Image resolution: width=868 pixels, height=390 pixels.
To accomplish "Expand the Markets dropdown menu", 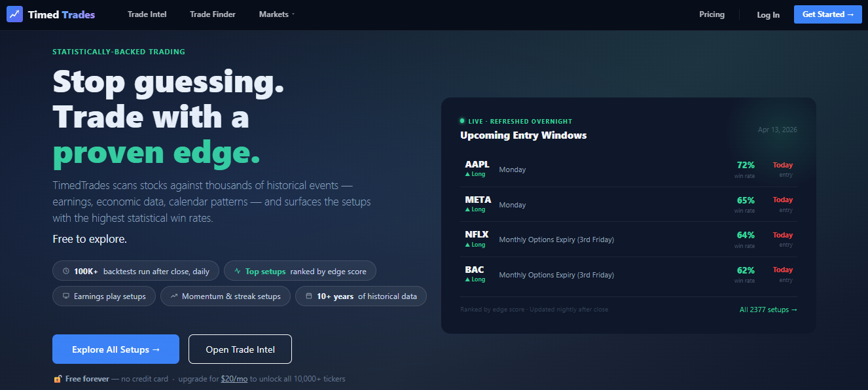I will [x=277, y=14].
